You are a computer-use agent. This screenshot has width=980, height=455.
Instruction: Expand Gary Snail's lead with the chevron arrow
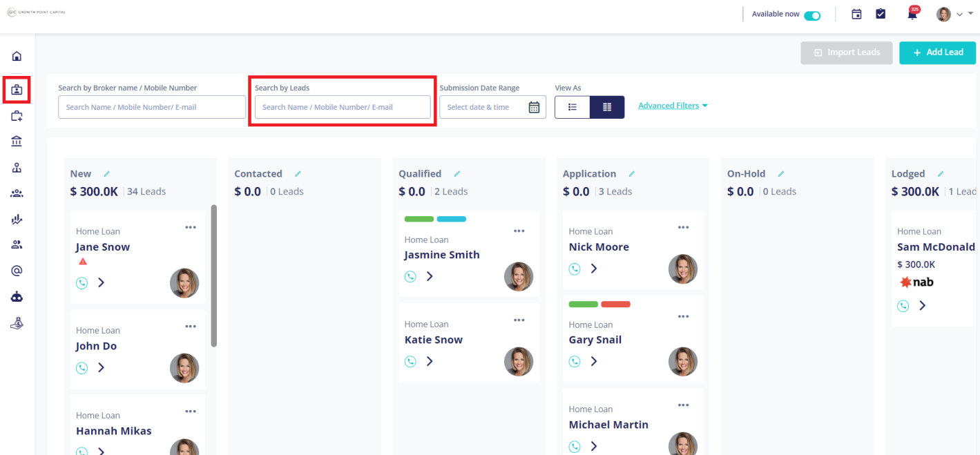point(593,361)
